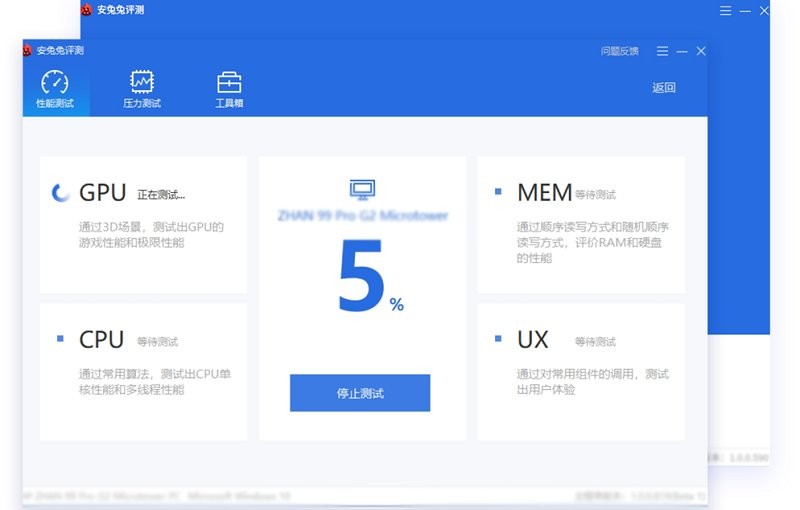Screen dimensions: 800x510
Task: Close the back 安兔兔评测 window
Action: pos(764,11)
